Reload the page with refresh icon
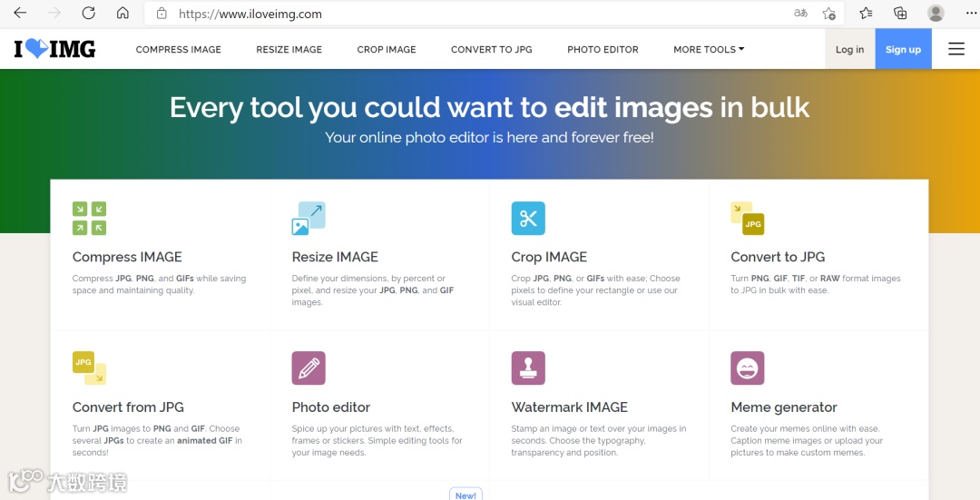Viewport: 980px width, 500px height. 89,13
